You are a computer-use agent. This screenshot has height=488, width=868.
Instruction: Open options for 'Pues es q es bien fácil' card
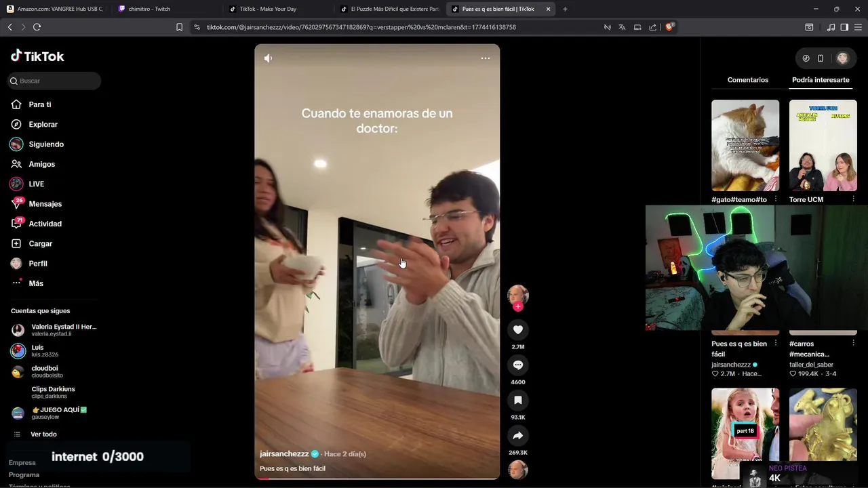pos(776,344)
